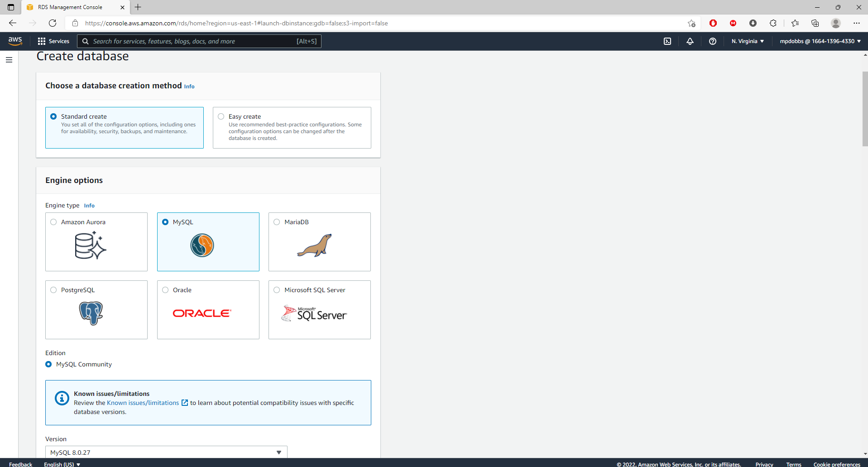Open the left navigation hamburger menu

click(x=9, y=60)
